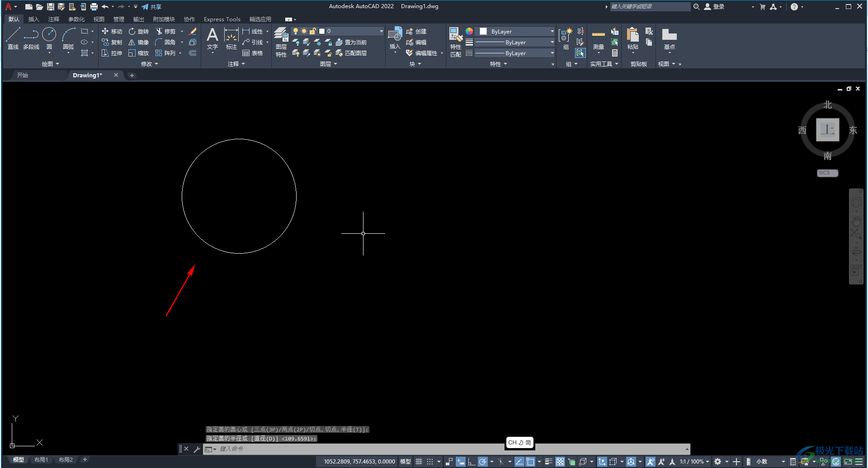Image resolution: width=868 pixels, height=468 pixels.
Task: Toggle dynamic input in status bar
Action: tap(460, 462)
